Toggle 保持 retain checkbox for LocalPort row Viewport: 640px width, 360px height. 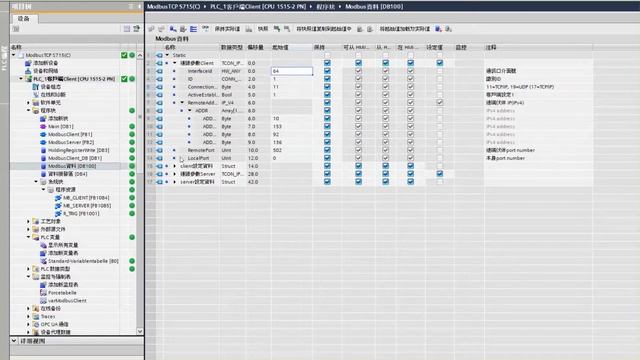coord(327,158)
